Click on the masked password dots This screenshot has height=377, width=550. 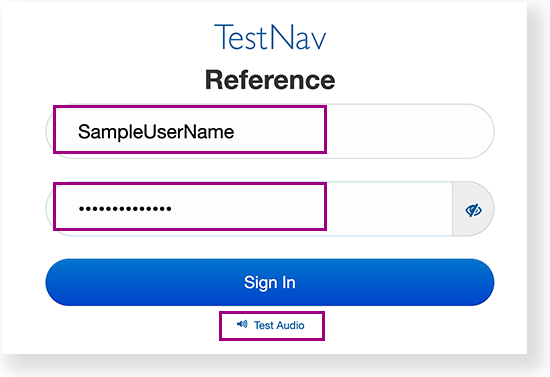(125, 209)
